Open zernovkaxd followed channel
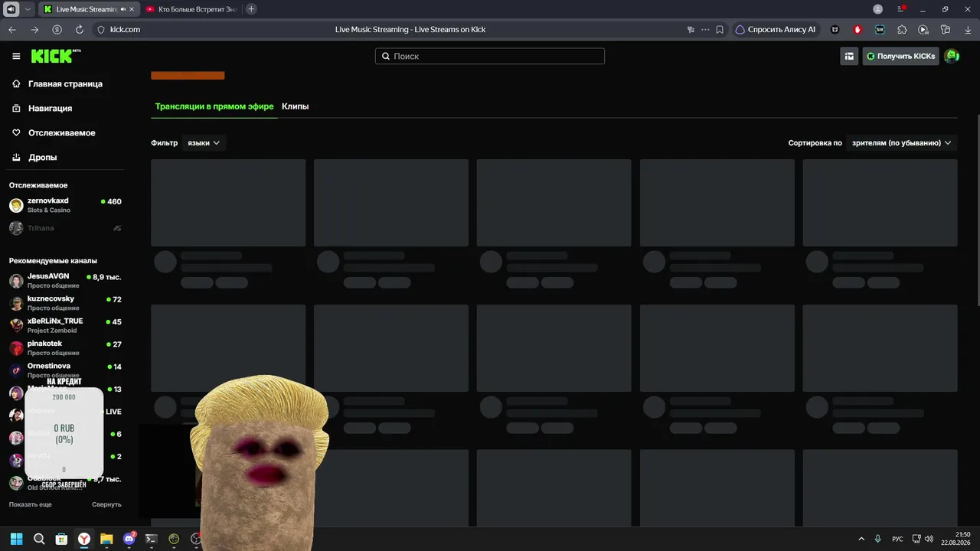 point(65,205)
